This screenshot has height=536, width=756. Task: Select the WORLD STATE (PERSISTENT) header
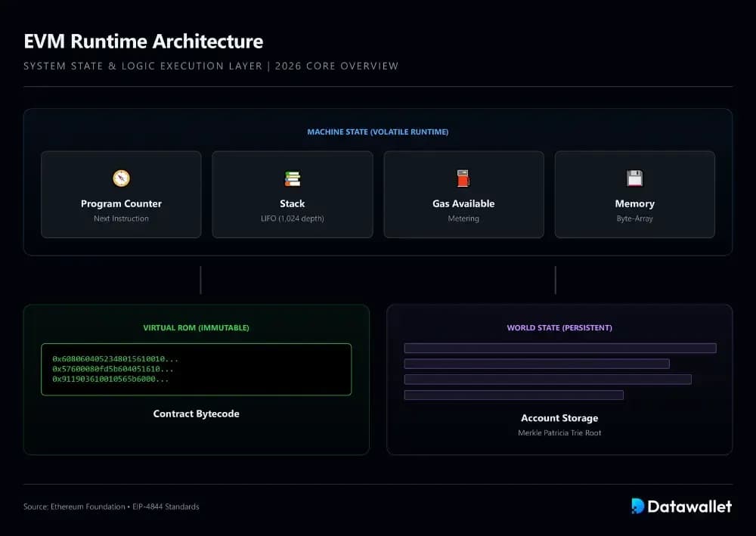(x=559, y=327)
